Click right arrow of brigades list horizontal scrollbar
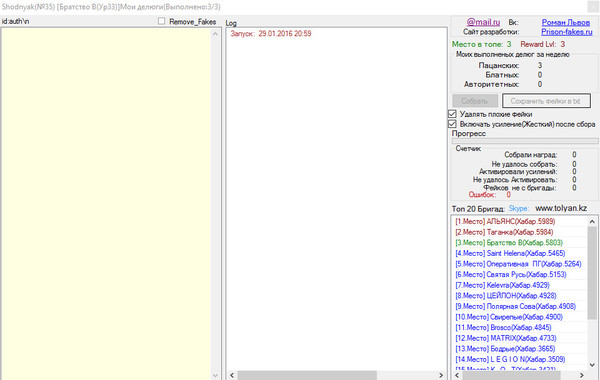 coord(582,375)
